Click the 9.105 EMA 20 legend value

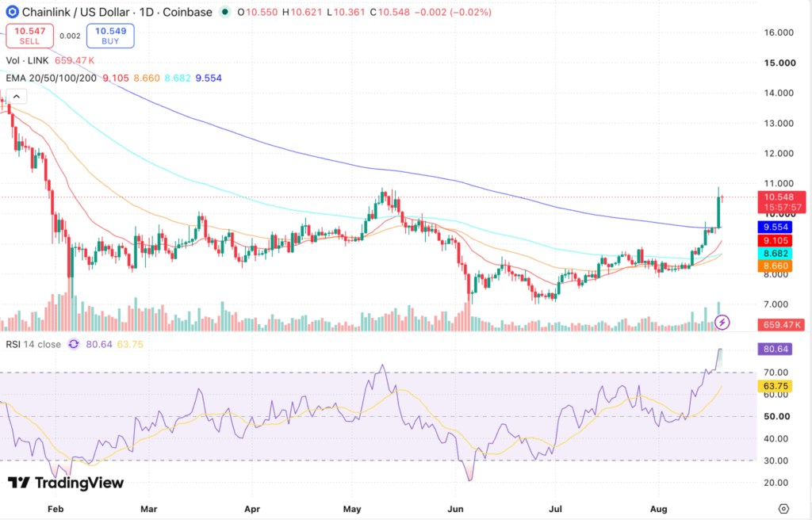click(116, 78)
